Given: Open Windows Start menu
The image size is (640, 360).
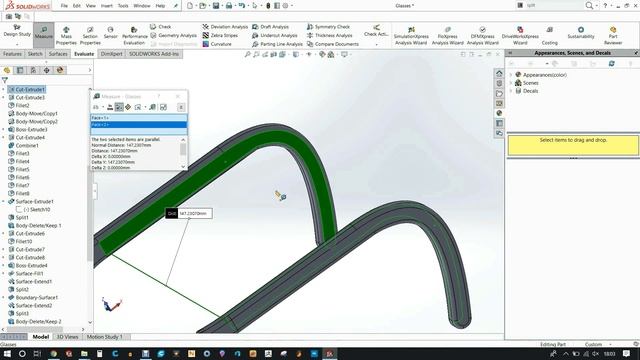Looking at the screenshot, I should click(7, 353).
